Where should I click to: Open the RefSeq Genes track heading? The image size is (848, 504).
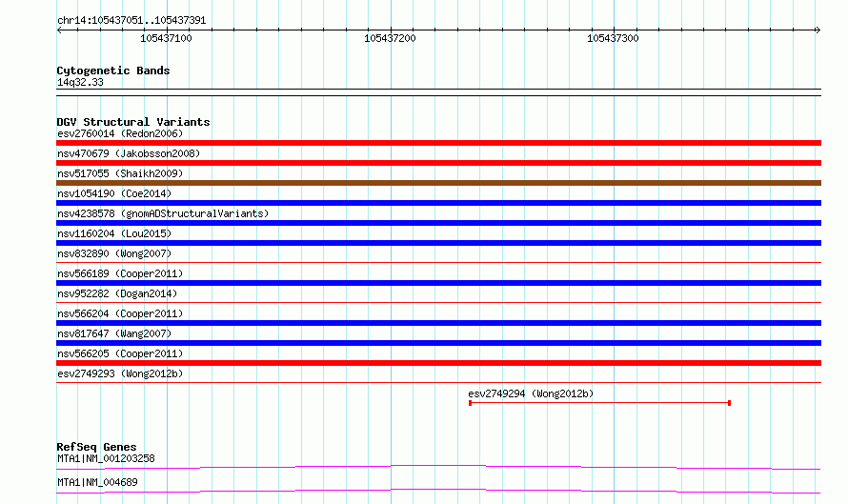97,447
